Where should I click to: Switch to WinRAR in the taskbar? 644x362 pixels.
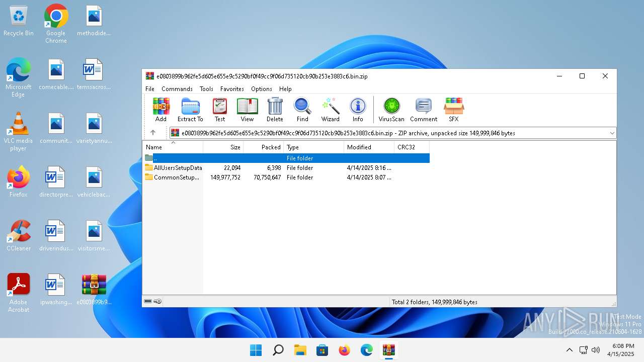(x=389, y=350)
